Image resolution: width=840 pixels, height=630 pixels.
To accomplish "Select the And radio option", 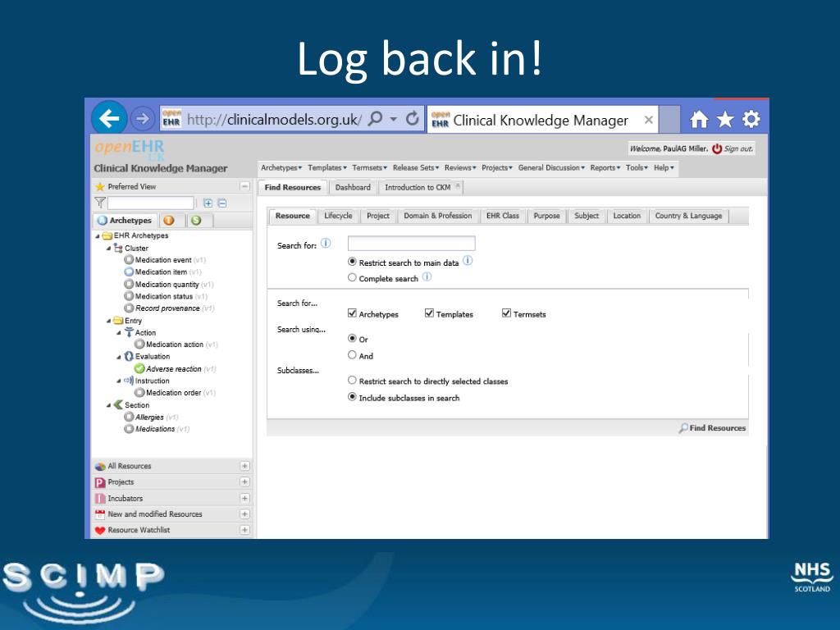I will (x=352, y=354).
